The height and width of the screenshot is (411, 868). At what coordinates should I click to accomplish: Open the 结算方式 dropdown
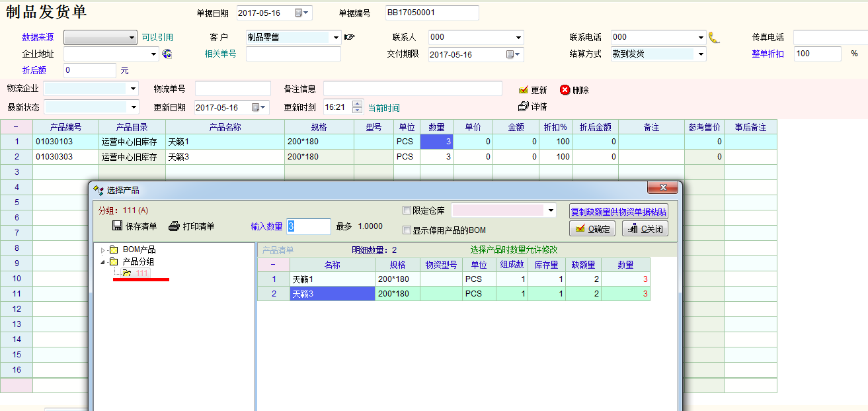click(x=701, y=54)
